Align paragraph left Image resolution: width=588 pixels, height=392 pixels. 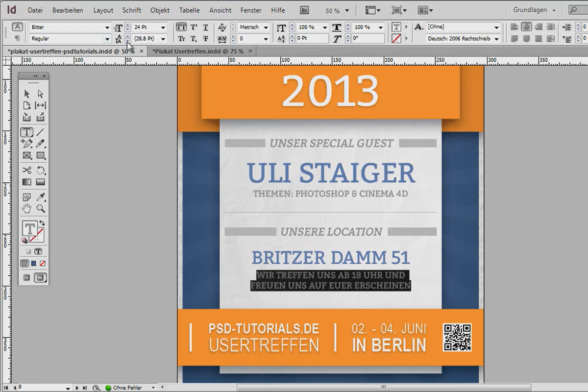(514, 27)
